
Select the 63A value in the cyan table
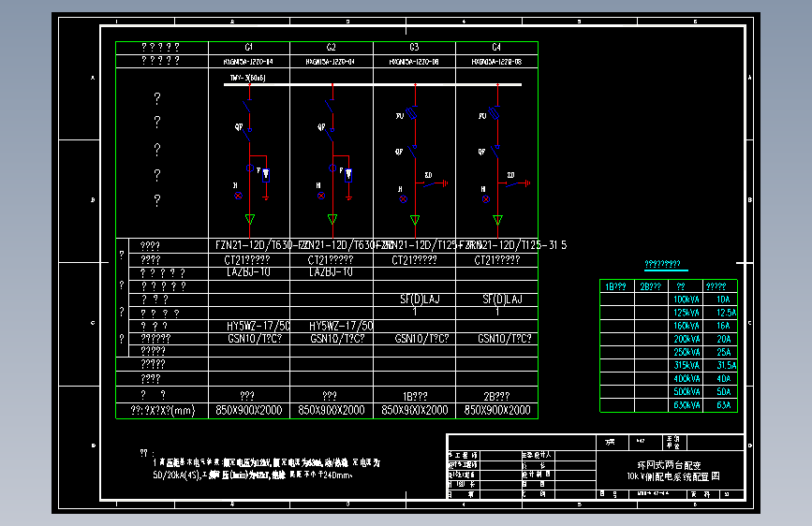coord(723,405)
